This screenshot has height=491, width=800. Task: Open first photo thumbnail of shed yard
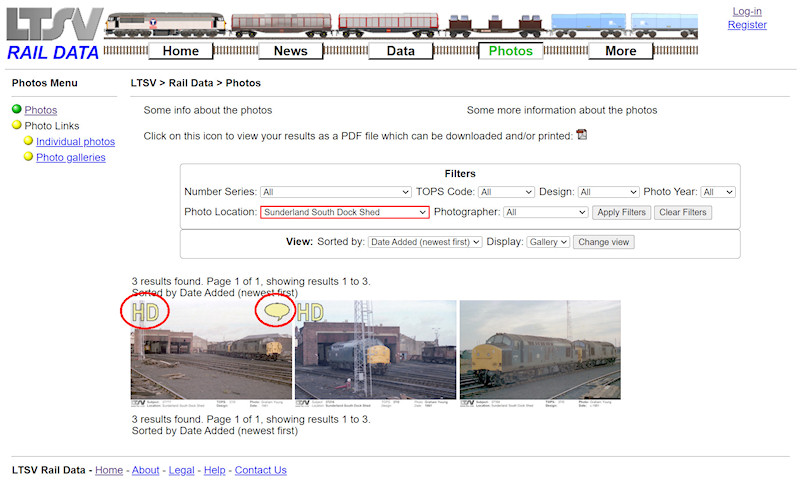pyautogui.click(x=211, y=353)
